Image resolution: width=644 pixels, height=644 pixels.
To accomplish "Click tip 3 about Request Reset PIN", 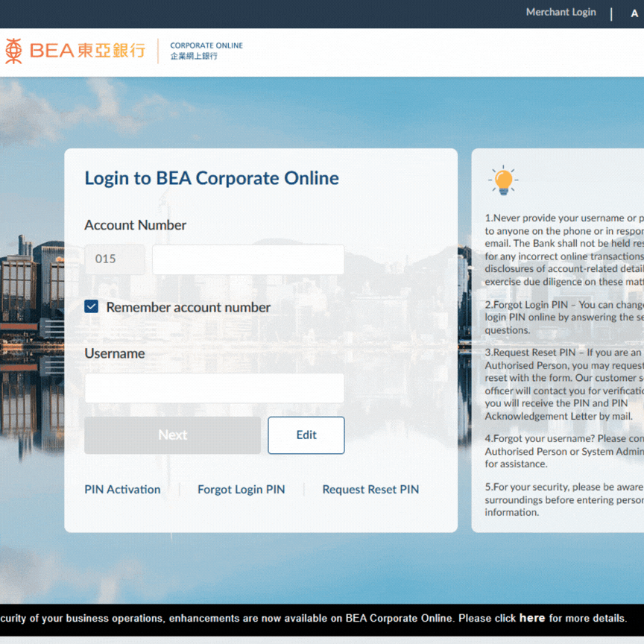I will [564, 384].
